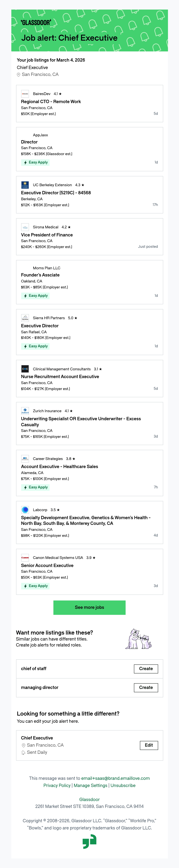Click the AppJaxx company name

[x=40, y=135]
